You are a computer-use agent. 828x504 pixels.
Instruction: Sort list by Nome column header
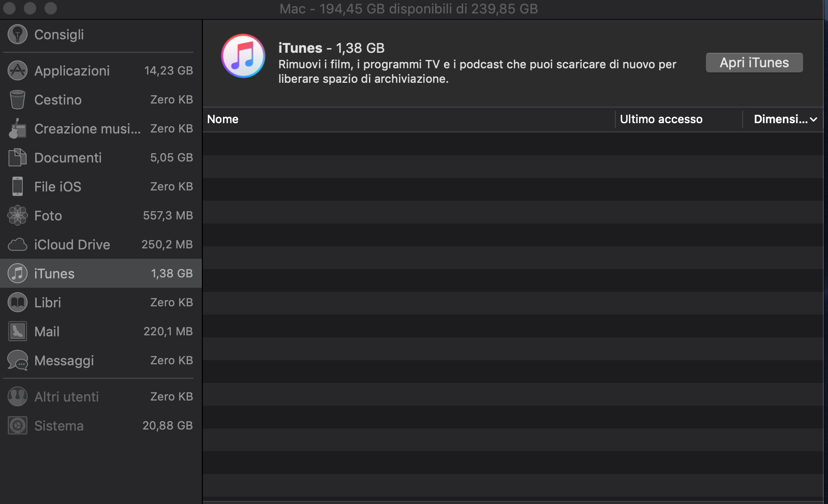pos(409,120)
